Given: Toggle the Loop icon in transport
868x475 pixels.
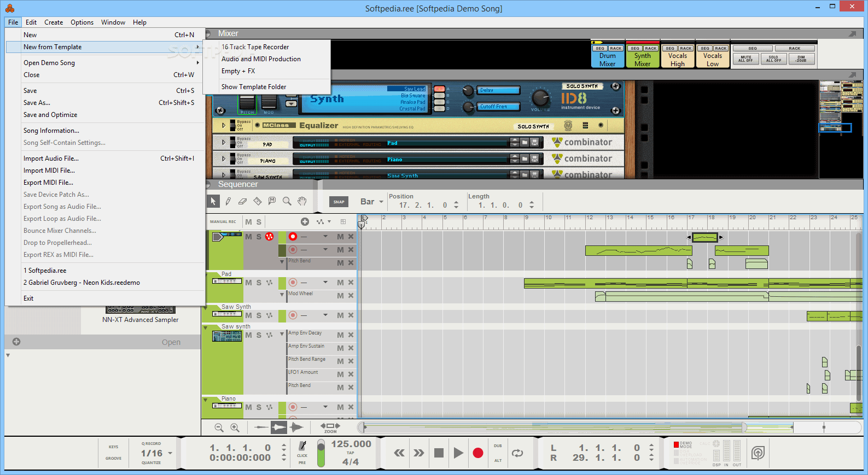Looking at the screenshot, I should [x=517, y=453].
